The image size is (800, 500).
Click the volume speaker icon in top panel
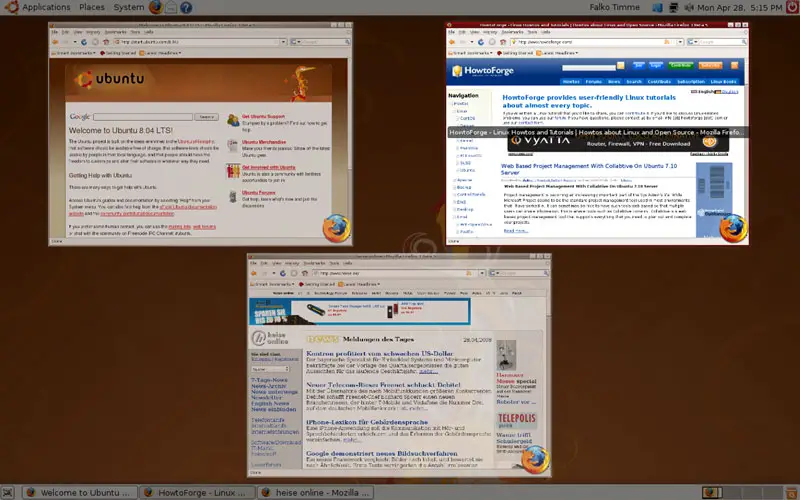point(689,8)
